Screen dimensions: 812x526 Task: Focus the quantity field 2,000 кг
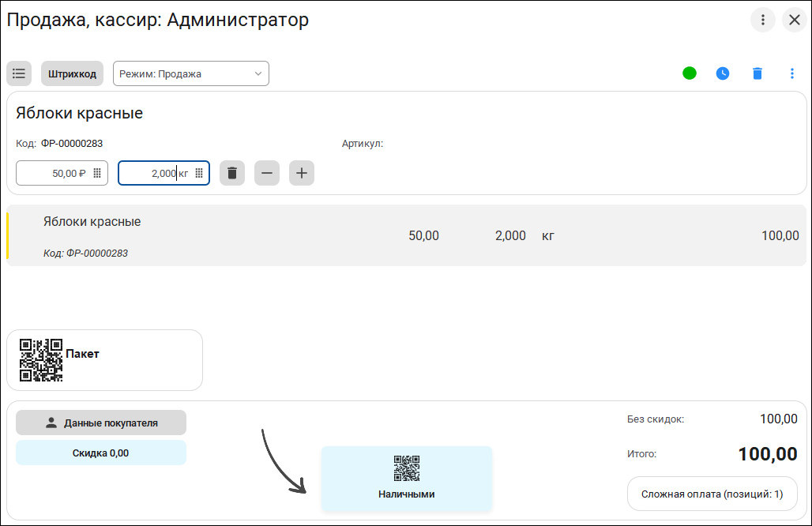[164, 173]
